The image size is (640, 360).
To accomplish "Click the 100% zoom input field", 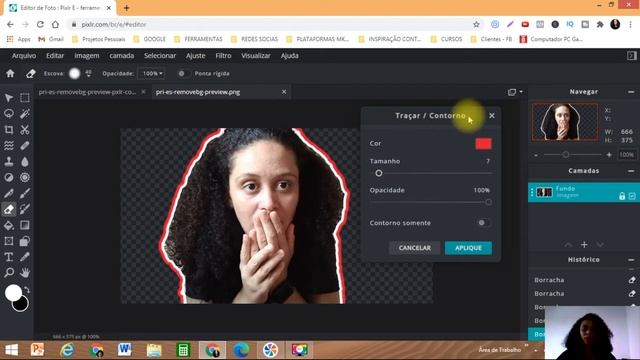I will point(627,155).
